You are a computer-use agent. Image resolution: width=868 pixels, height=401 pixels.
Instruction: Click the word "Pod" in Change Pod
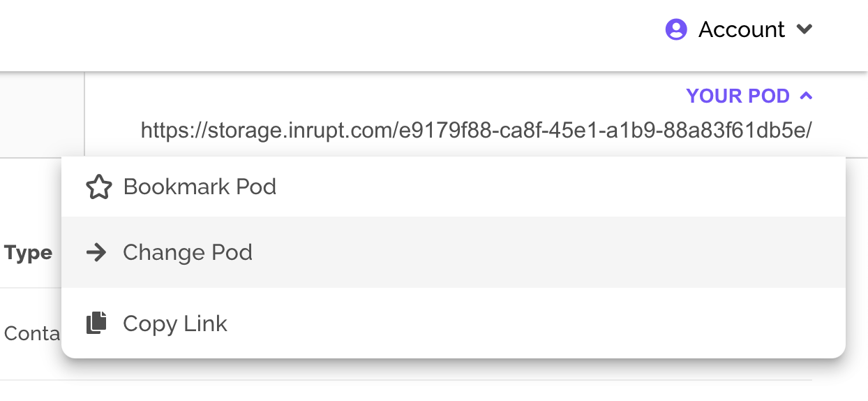(232, 252)
